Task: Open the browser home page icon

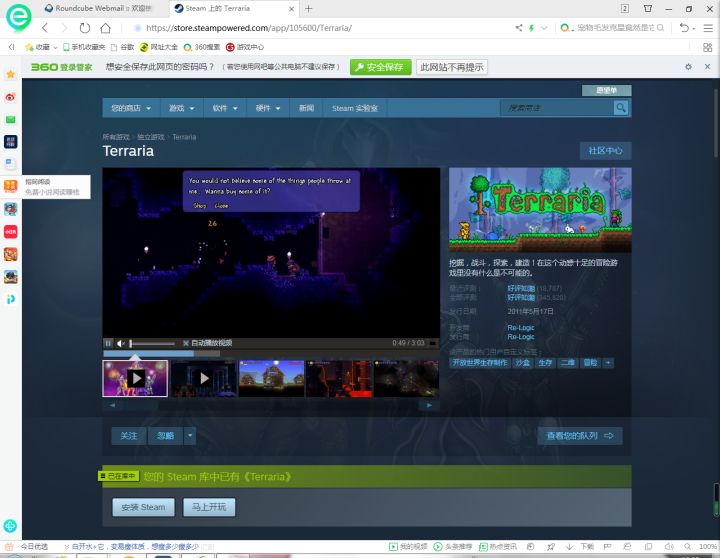Action: pyautogui.click(x=105, y=28)
